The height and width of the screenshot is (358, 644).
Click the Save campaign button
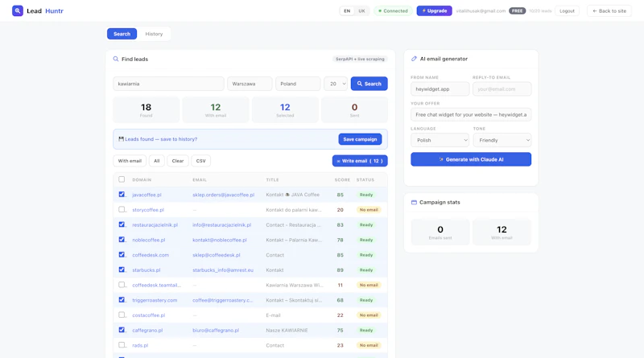[x=360, y=139]
